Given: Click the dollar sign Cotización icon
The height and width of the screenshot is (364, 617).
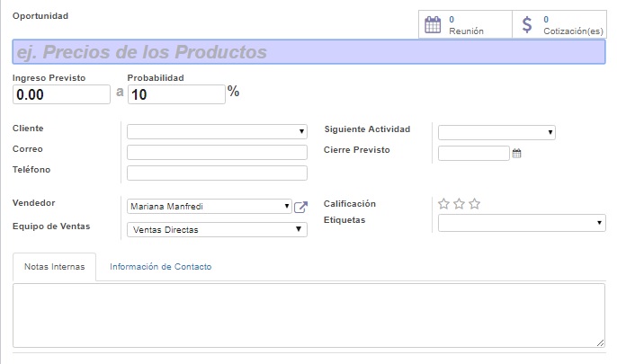Looking at the screenshot, I should tap(527, 24).
